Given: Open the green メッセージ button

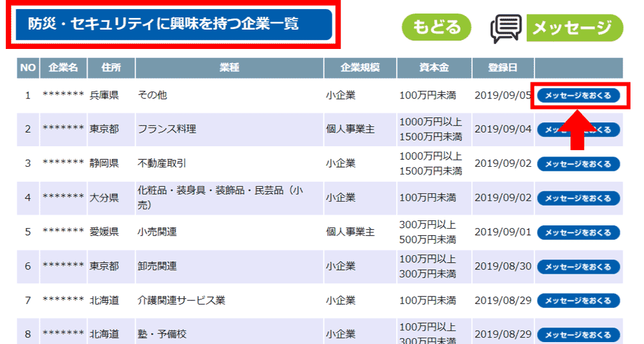Looking at the screenshot, I should tap(574, 28).
